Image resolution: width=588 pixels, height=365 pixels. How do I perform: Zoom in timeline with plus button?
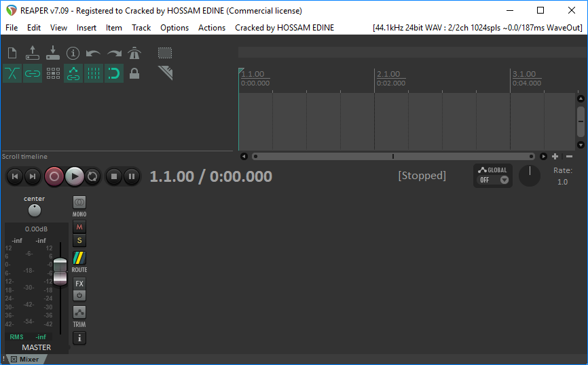tap(555, 156)
